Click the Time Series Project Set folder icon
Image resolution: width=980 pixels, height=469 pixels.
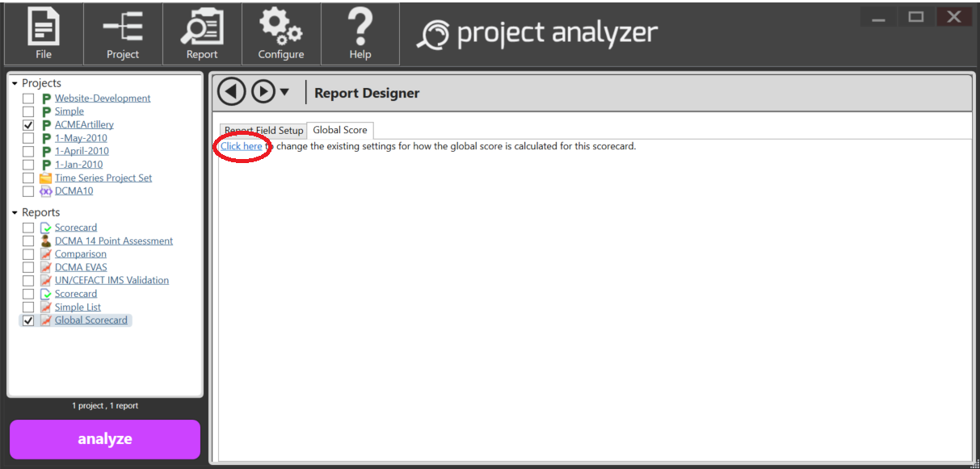46,178
